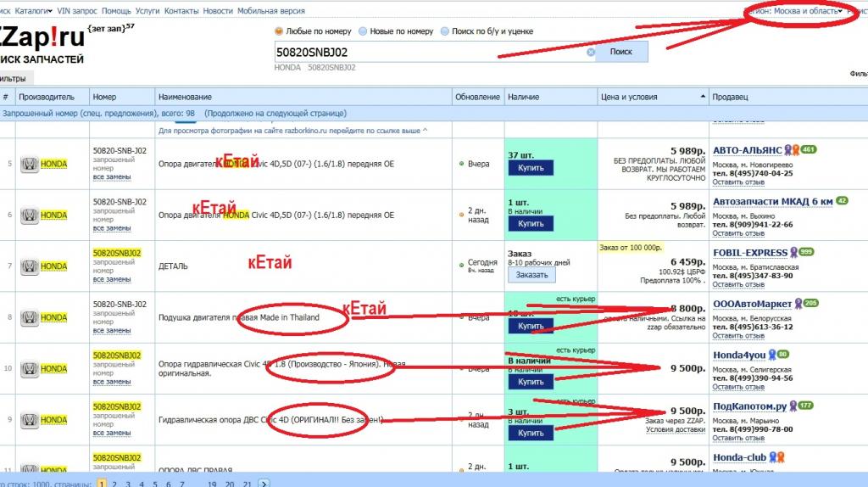Expand 'все замены' under row 5 part number

click(x=111, y=177)
